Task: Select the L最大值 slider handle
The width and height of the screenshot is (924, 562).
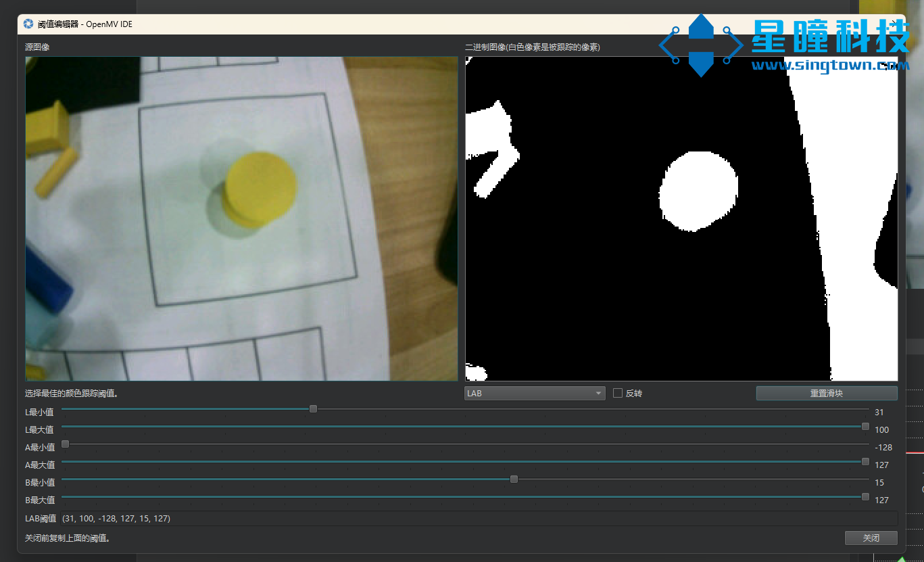Action: (x=865, y=427)
